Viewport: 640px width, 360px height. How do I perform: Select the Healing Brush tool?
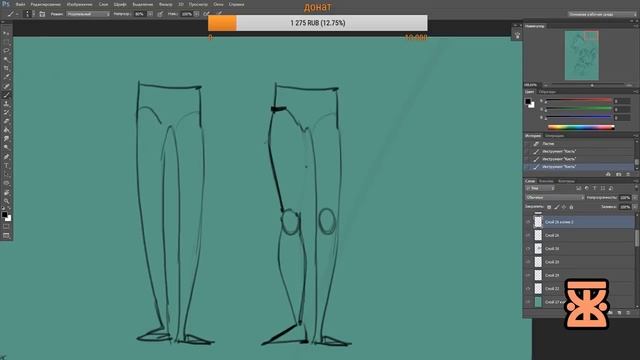[x=6, y=87]
